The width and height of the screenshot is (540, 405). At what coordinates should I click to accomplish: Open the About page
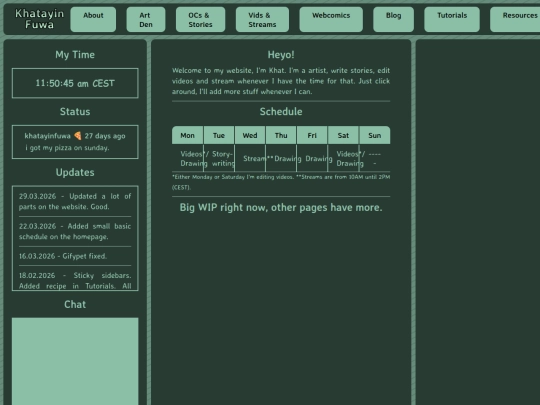[x=93, y=19]
